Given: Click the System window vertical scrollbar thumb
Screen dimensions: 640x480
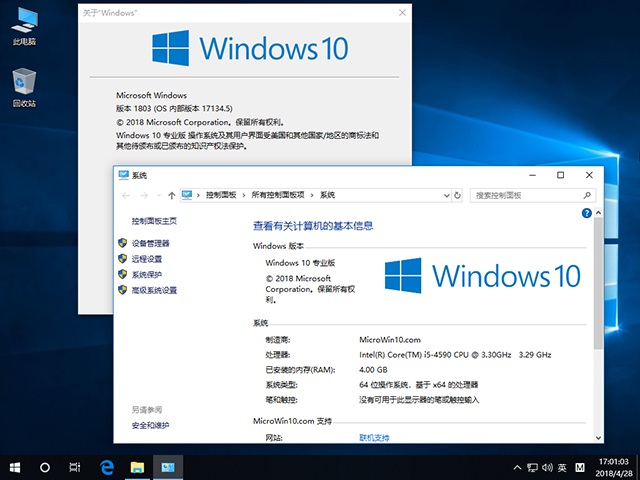Looking at the screenshot, I should 598,283.
